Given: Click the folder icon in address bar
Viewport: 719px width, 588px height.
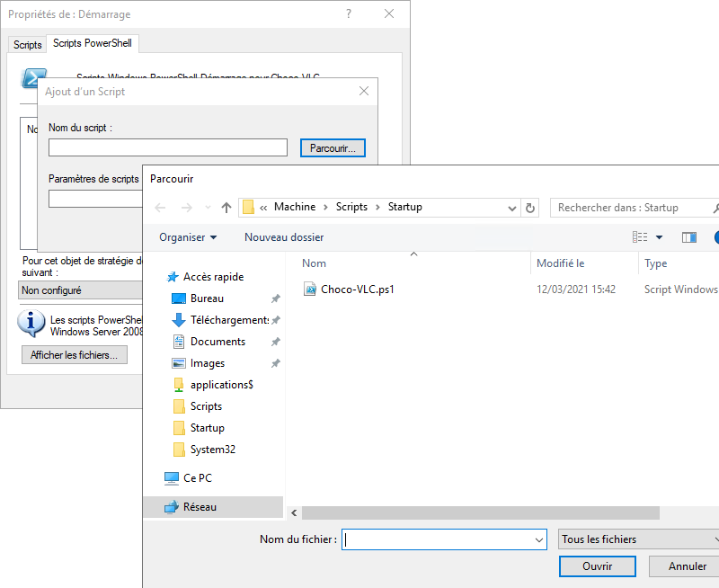Looking at the screenshot, I should tap(248, 208).
